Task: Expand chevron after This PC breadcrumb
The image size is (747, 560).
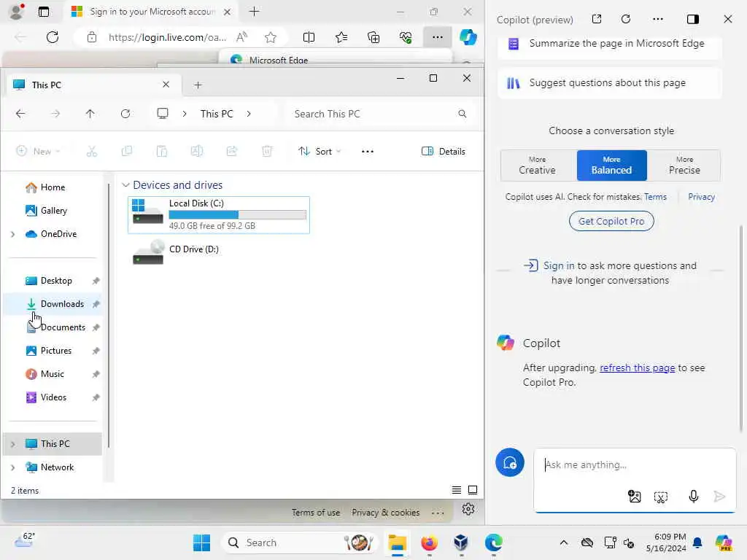Action: [249, 114]
